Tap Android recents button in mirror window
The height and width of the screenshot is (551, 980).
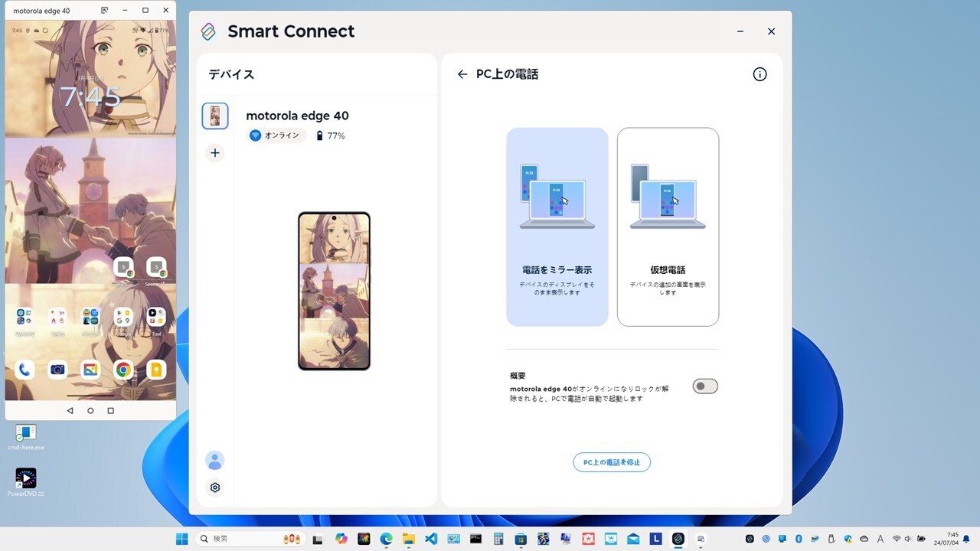pyautogui.click(x=111, y=411)
